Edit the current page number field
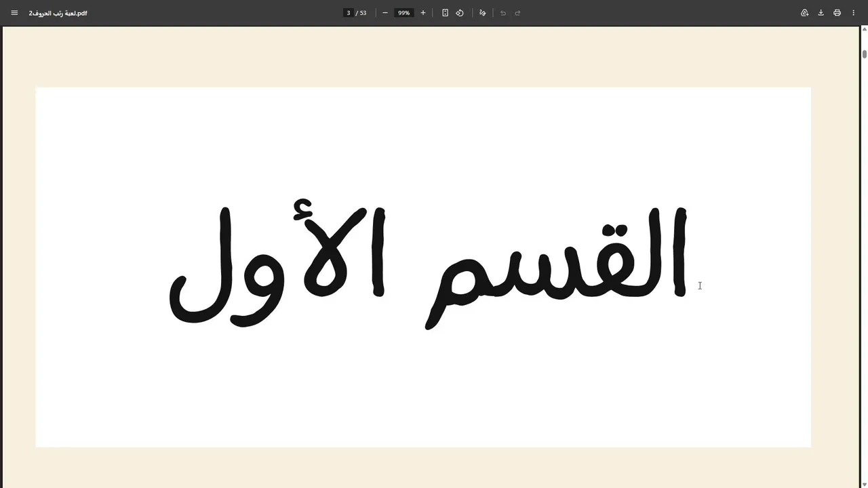This screenshot has width=868, height=488. (x=349, y=13)
